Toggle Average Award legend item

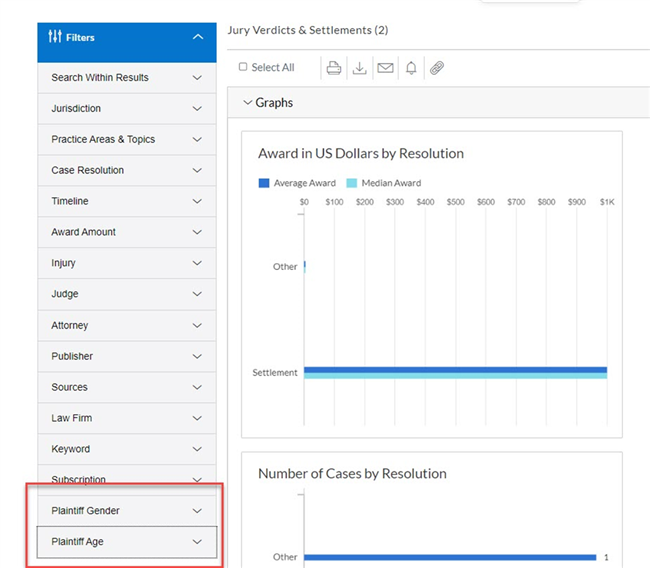click(297, 183)
